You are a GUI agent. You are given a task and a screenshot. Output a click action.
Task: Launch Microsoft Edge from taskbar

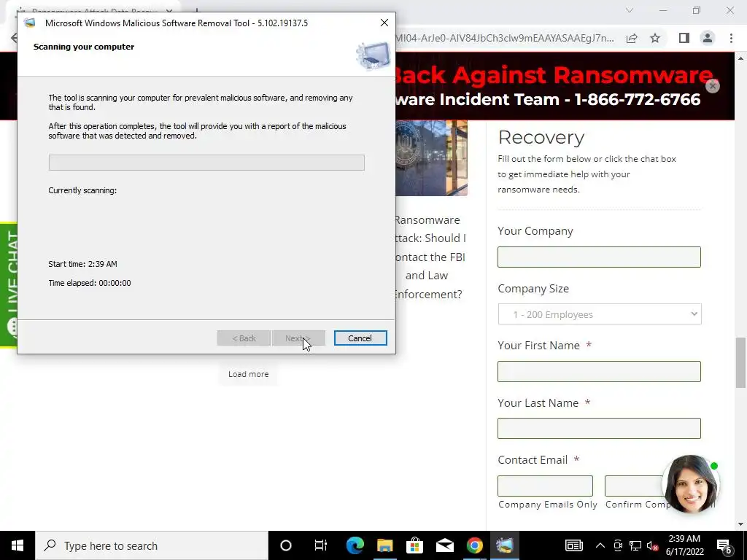click(x=355, y=545)
